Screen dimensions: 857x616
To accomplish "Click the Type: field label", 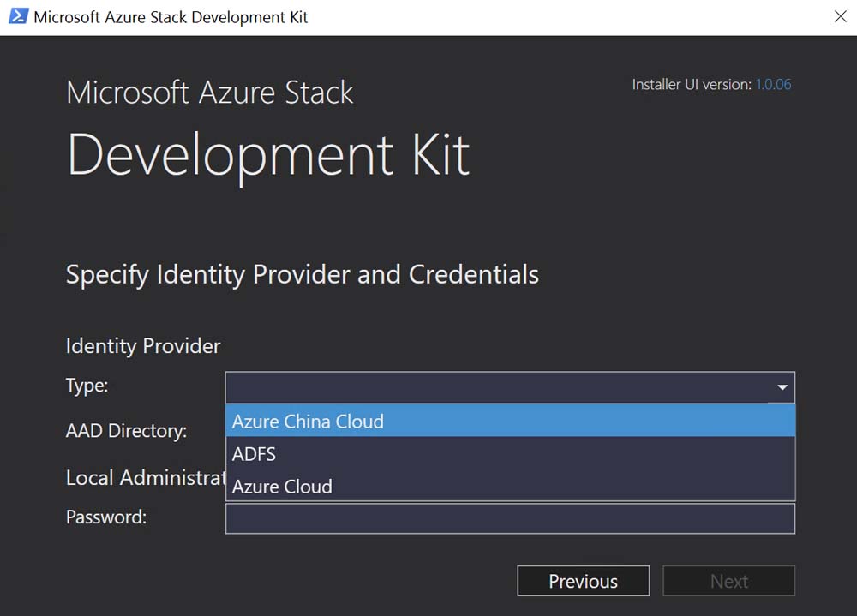I will pyautogui.click(x=87, y=386).
